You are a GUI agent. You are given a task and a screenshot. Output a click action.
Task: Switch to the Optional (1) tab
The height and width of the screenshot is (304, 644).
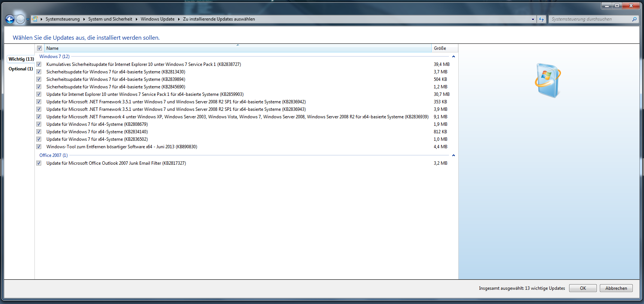(21, 69)
